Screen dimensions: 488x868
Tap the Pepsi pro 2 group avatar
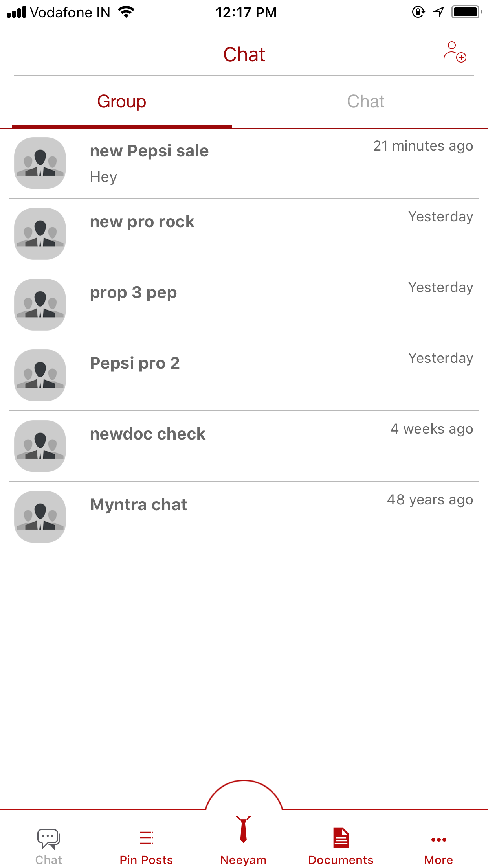tap(40, 375)
